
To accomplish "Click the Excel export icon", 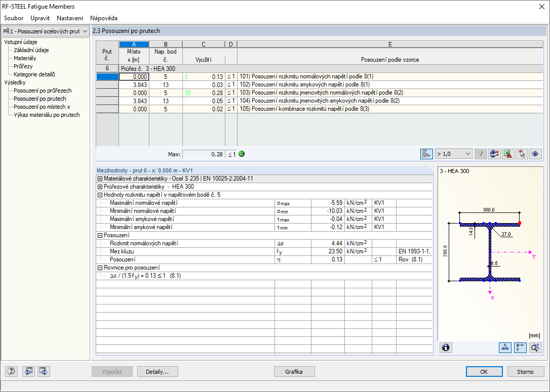I will click(508, 154).
